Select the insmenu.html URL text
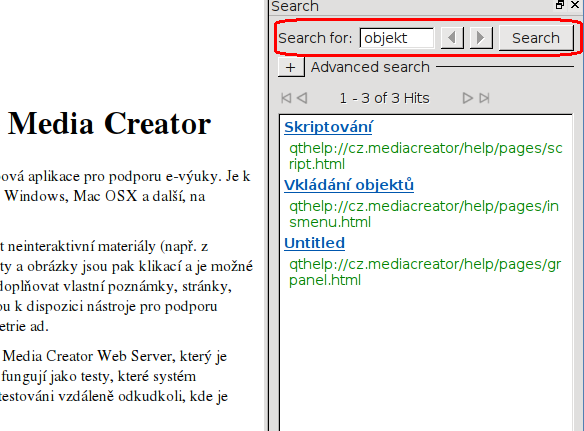The image size is (584, 431). (x=424, y=214)
